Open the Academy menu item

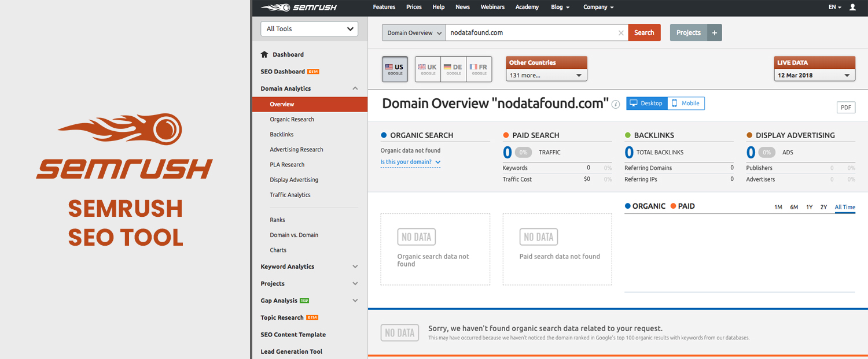click(x=527, y=7)
